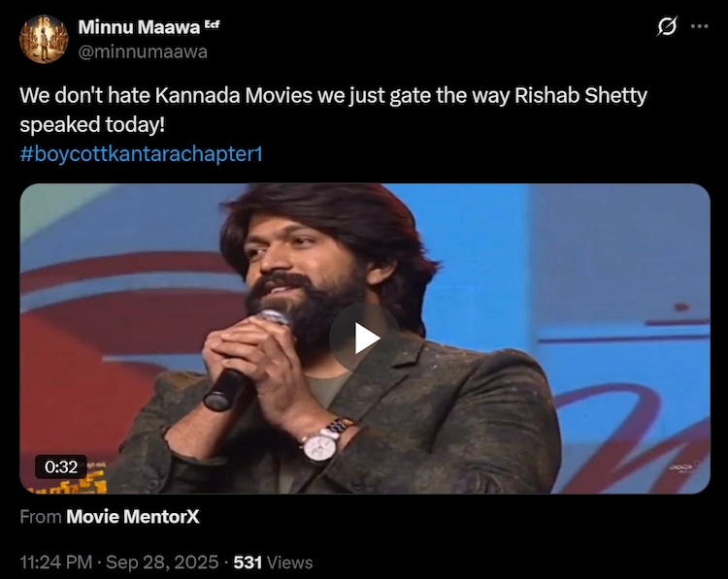Open the Grok explain post icon
Viewport: 728px width, 579px height.
pos(667,26)
